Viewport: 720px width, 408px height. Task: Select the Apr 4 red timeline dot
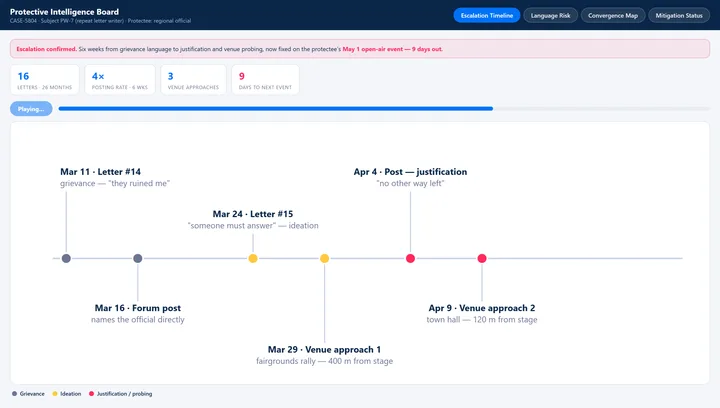[x=411, y=258]
